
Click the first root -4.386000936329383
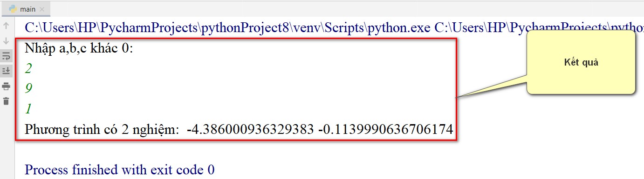[250, 129]
